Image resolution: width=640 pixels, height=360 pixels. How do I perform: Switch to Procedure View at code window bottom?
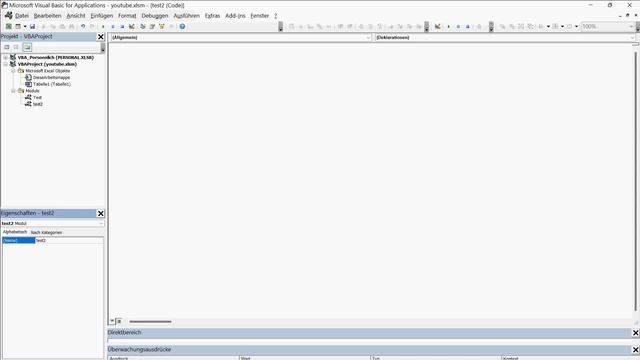112,321
